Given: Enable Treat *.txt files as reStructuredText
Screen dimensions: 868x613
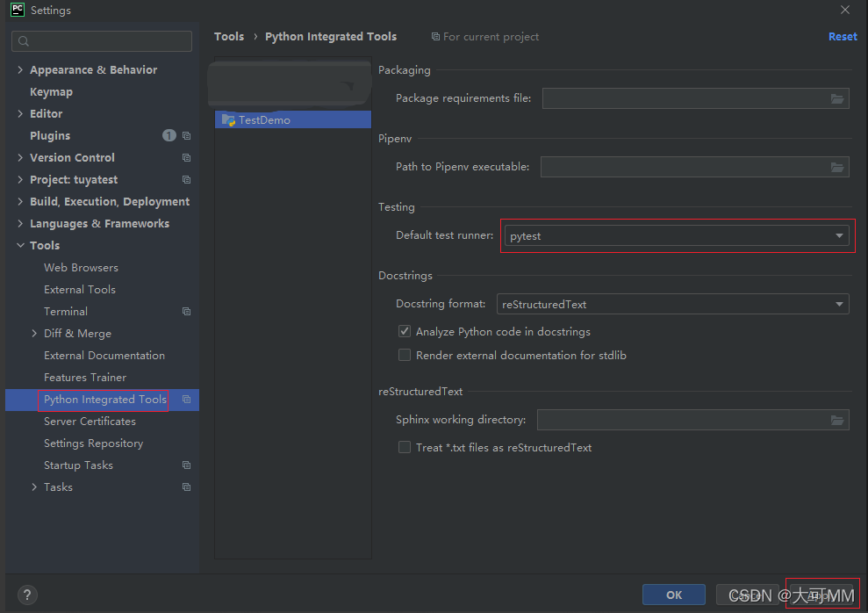Looking at the screenshot, I should click(405, 447).
